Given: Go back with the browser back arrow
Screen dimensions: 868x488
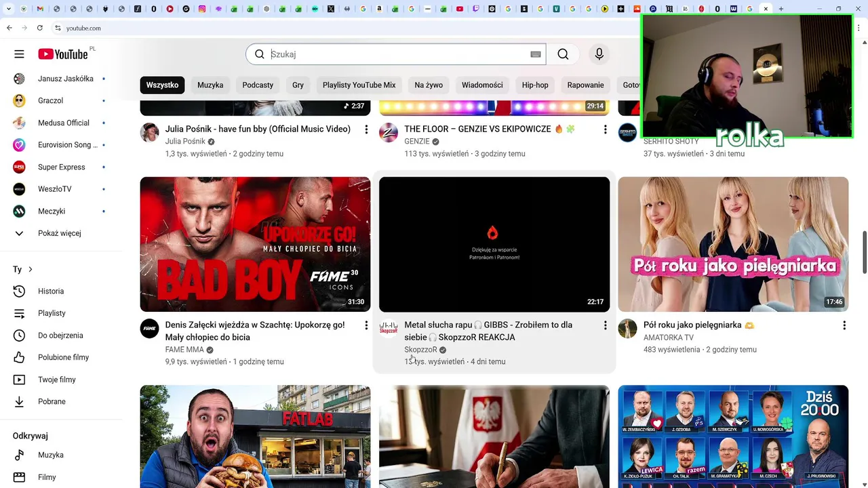Looking at the screenshot, I should point(9,28).
